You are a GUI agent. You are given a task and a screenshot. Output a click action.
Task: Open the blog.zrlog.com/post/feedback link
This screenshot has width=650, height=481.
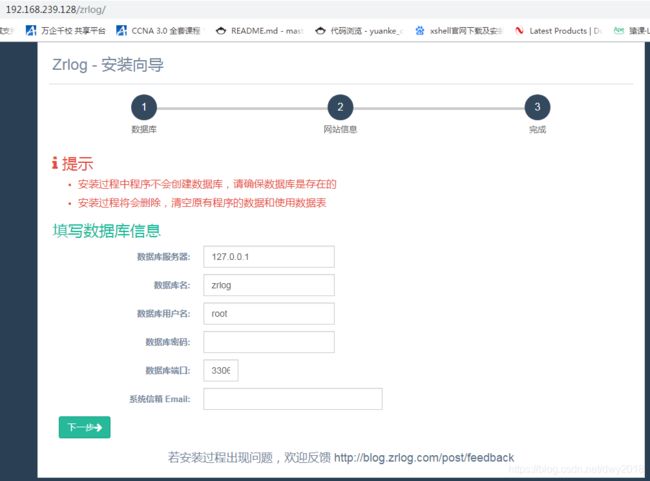coord(424,457)
